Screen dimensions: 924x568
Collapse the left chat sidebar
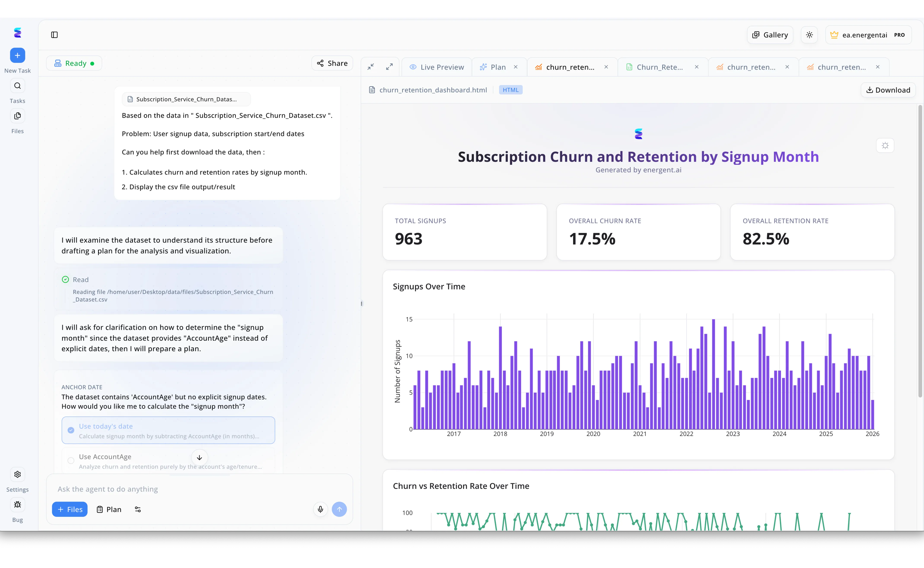coord(54,35)
